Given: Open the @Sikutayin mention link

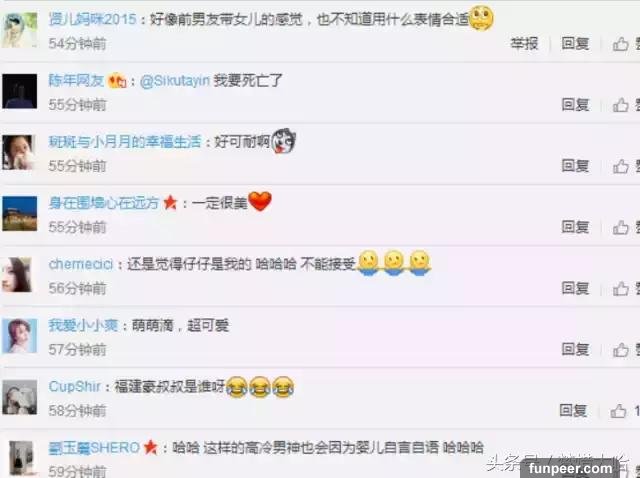Looking at the screenshot, I should tap(175, 81).
